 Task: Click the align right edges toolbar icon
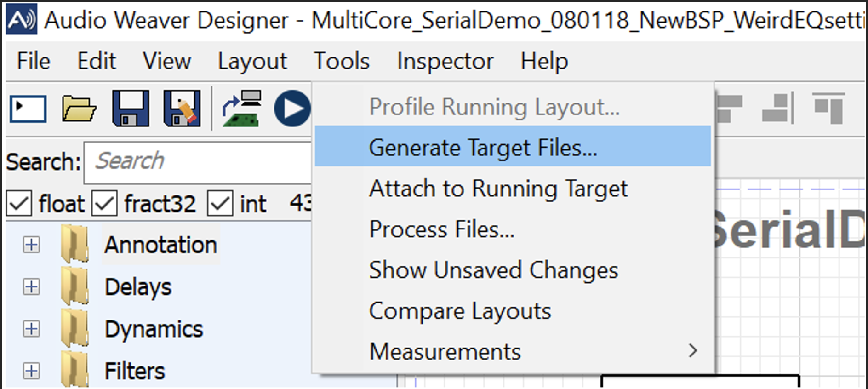pyautogui.click(x=778, y=109)
